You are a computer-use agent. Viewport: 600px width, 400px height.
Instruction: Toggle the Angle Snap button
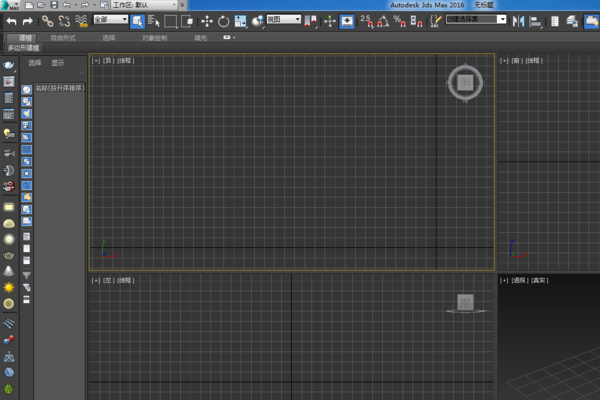tap(382, 20)
